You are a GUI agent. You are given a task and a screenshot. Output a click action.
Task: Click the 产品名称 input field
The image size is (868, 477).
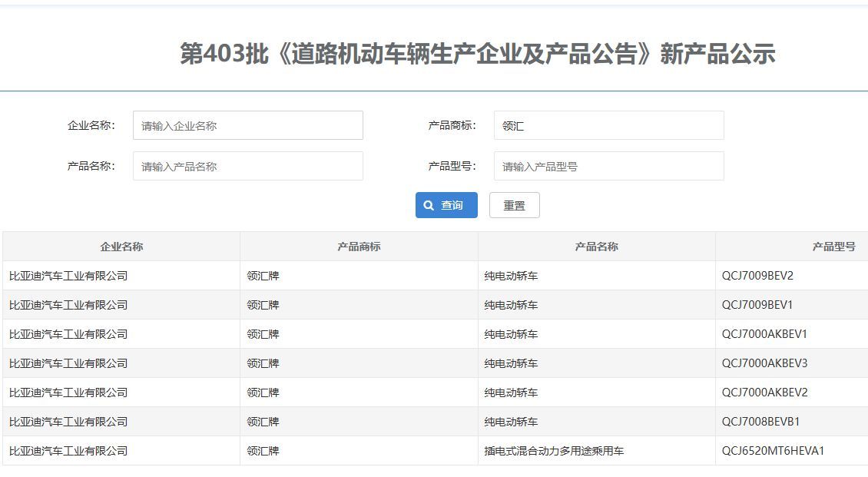point(247,166)
